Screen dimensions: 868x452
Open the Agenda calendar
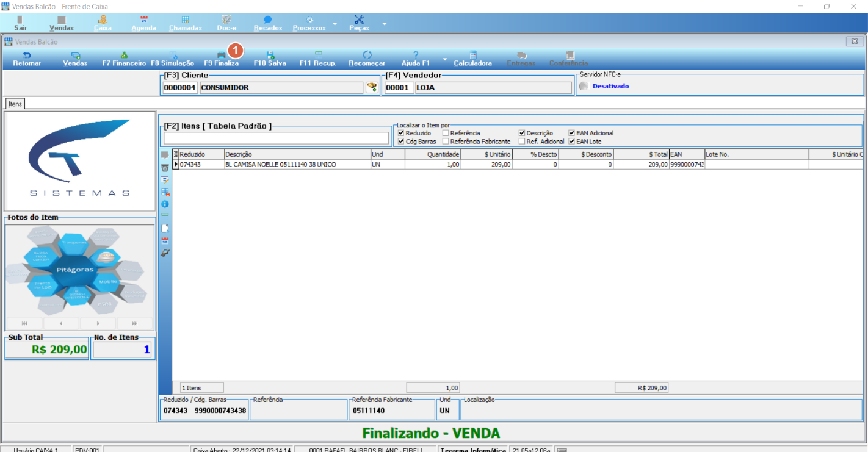pyautogui.click(x=144, y=23)
